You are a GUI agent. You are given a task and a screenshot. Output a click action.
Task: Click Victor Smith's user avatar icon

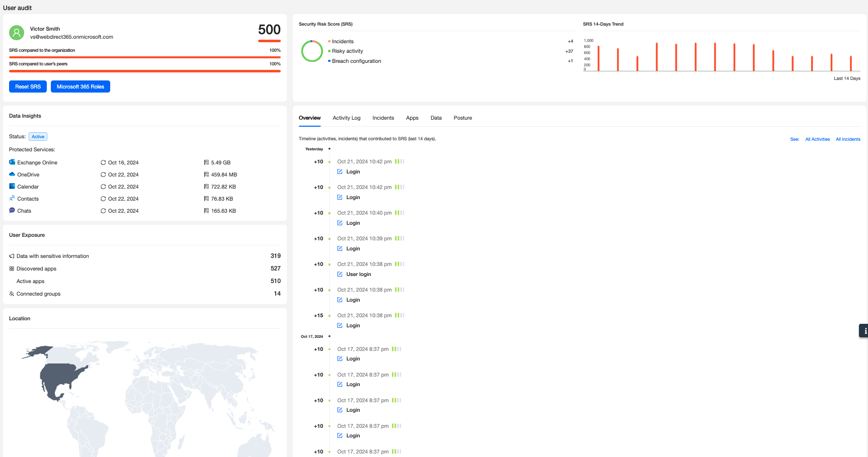pos(17,33)
